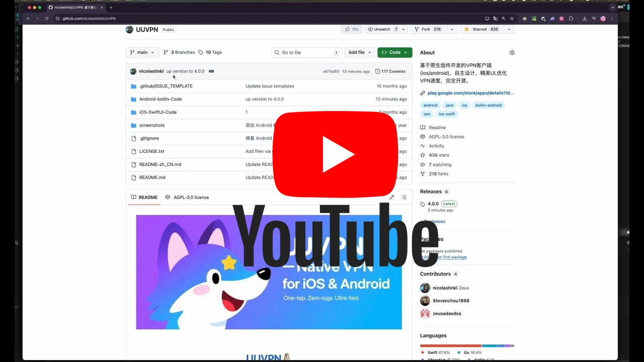Image resolution: width=644 pixels, height=362 pixels.
Task: Open the Chrome three-dot menu
Action: (x=612, y=19)
